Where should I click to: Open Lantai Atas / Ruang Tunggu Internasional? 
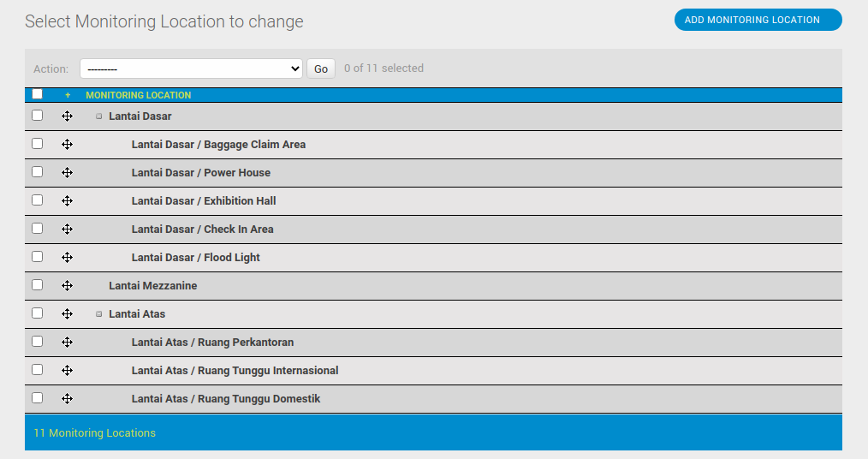click(x=235, y=371)
